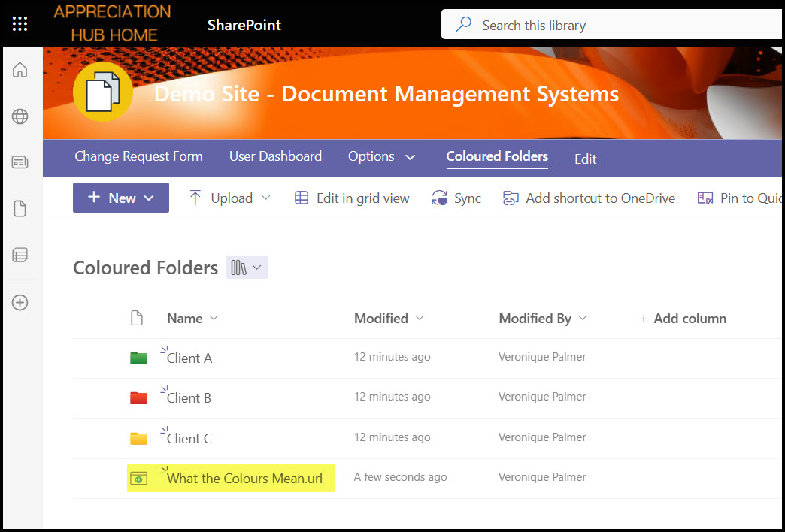Open My files icon in left rail
The height and width of the screenshot is (532, 785).
point(20,209)
